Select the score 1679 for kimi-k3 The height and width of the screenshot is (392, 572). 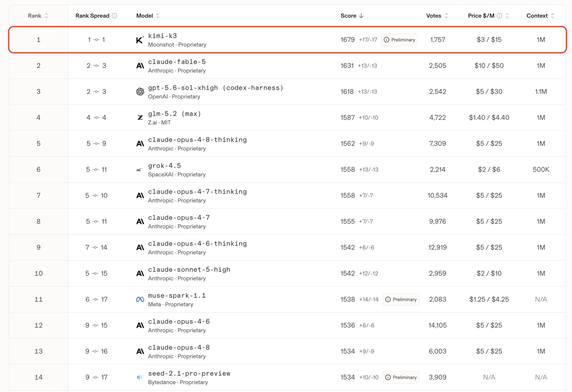(347, 40)
